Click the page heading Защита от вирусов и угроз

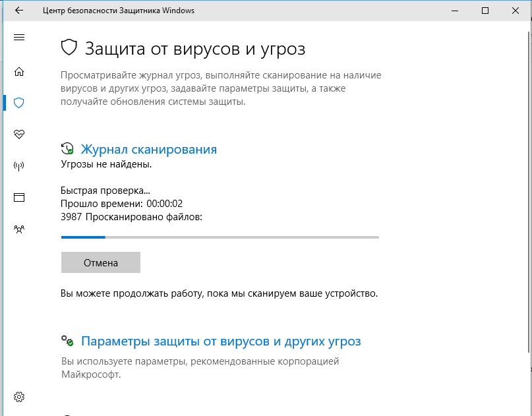click(195, 49)
